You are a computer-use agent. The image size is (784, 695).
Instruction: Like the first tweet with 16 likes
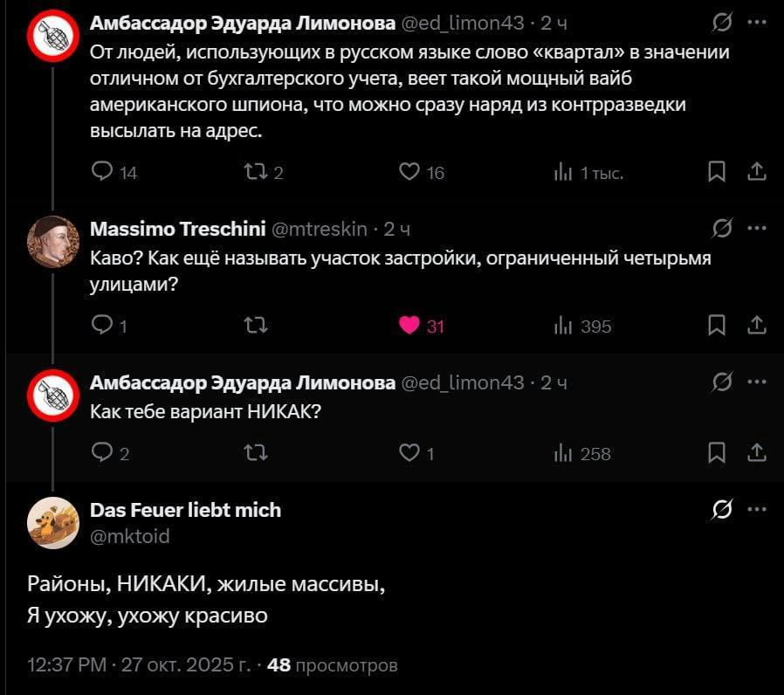(x=409, y=172)
